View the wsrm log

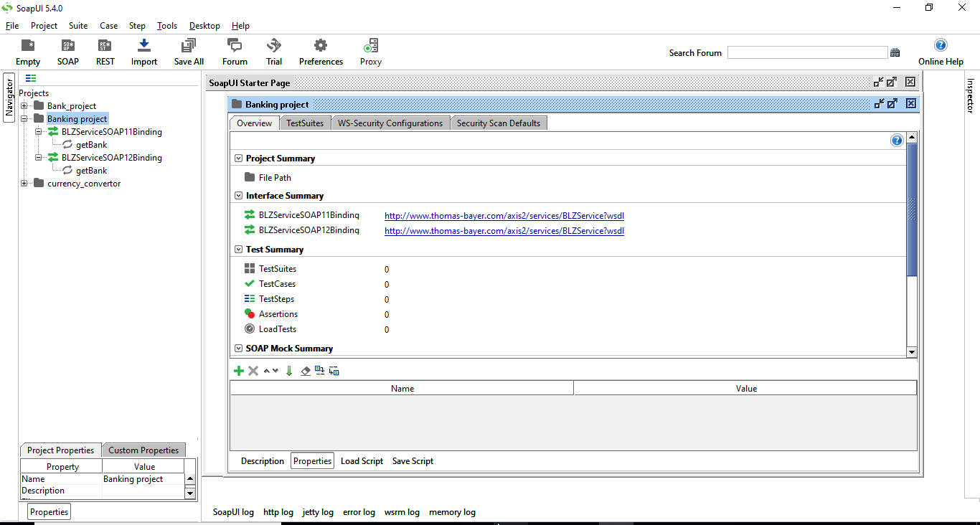(x=402, y=511)
